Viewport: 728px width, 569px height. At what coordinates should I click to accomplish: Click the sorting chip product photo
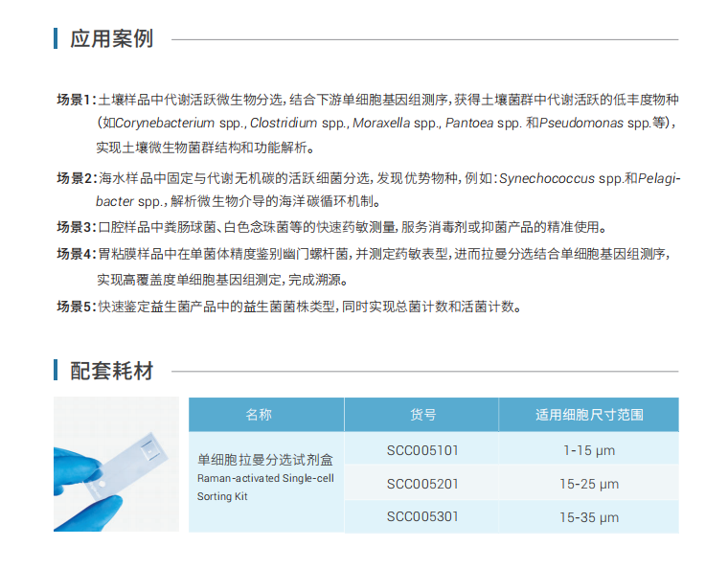pos(116,464)
